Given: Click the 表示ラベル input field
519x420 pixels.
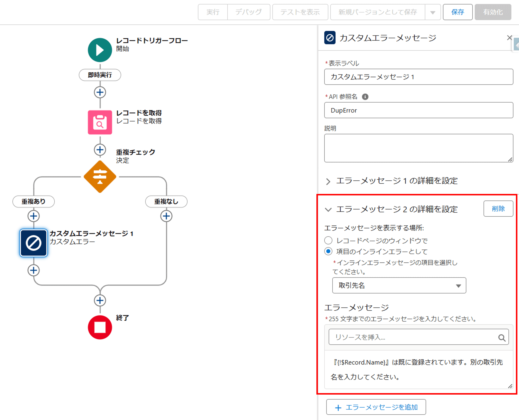Looking at the screenshot, I should pyautogui.click(x=419, y=77).
